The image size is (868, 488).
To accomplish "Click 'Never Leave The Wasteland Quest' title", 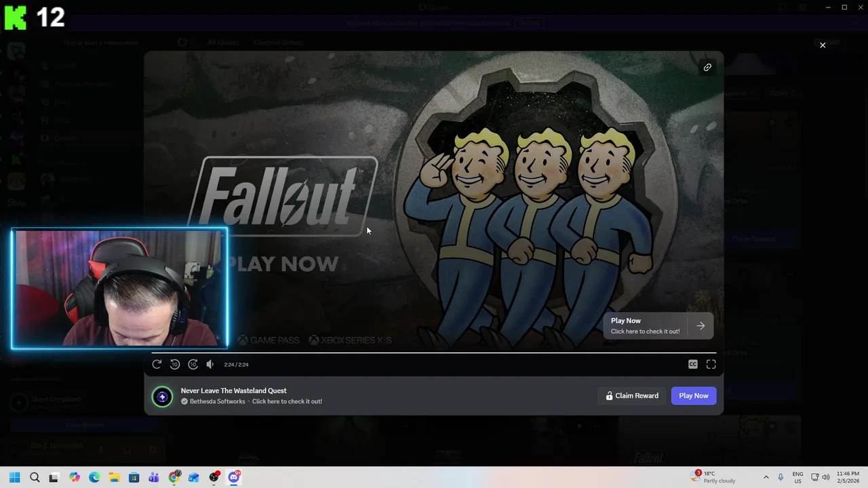I will click(233, 390).
